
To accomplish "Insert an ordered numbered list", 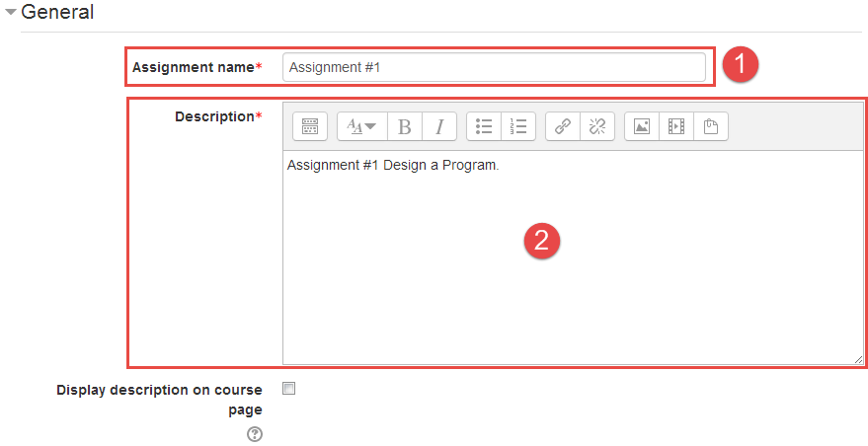I will coord(517,126).
